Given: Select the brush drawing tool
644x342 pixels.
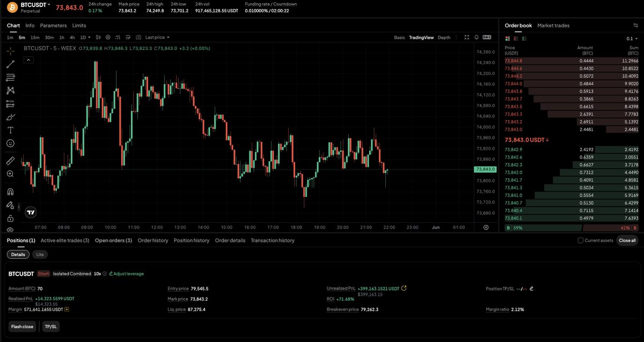Looking at the screenshot, I should (x=10, y=117).
